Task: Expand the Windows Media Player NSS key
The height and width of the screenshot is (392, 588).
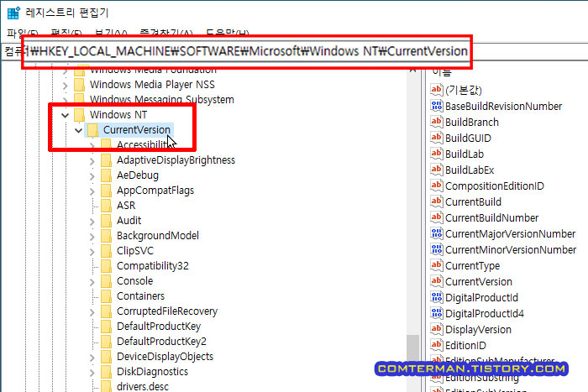Action: point(66,86)
